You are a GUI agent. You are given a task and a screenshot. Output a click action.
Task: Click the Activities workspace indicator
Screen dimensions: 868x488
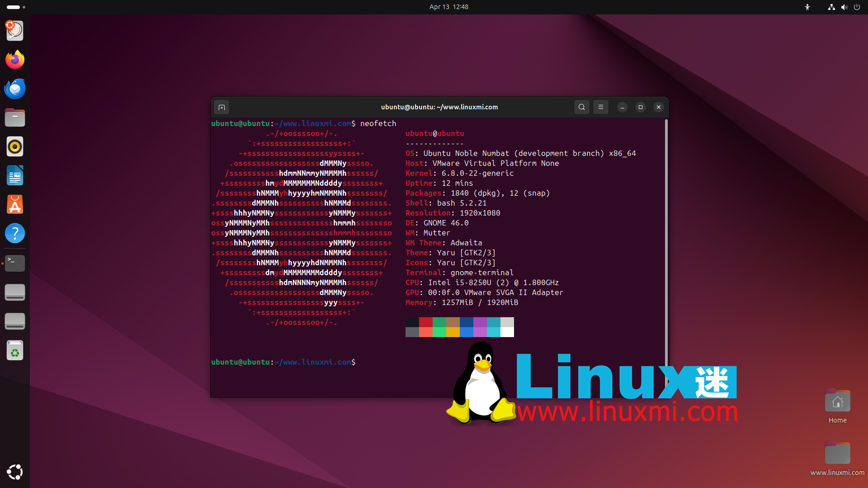point(16,7)
